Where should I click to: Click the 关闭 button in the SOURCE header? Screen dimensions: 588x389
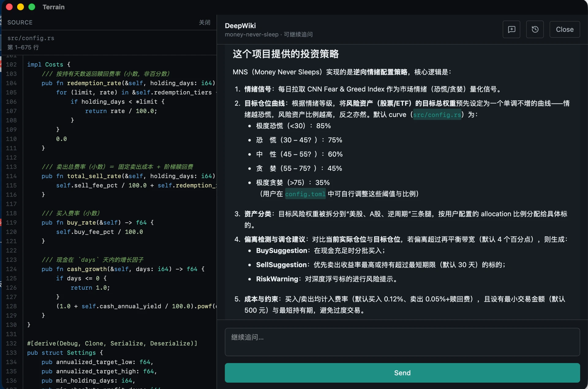205,22
